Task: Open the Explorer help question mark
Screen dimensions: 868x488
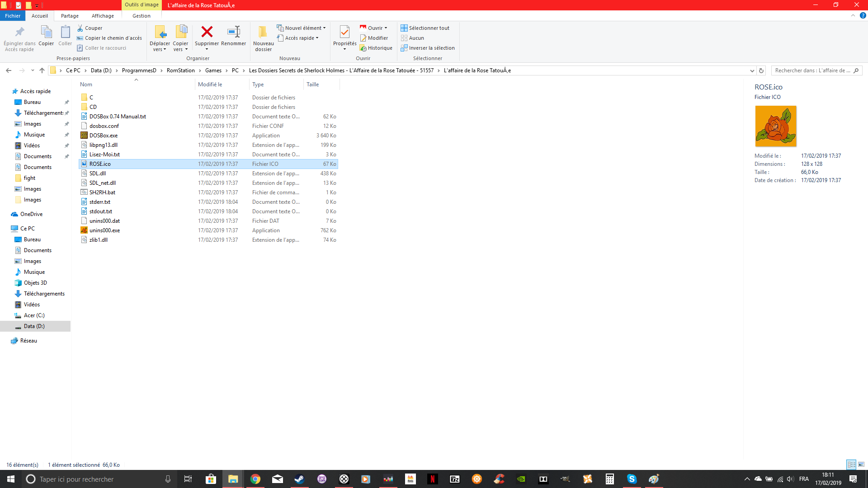Action: click(x=863, y=15)
